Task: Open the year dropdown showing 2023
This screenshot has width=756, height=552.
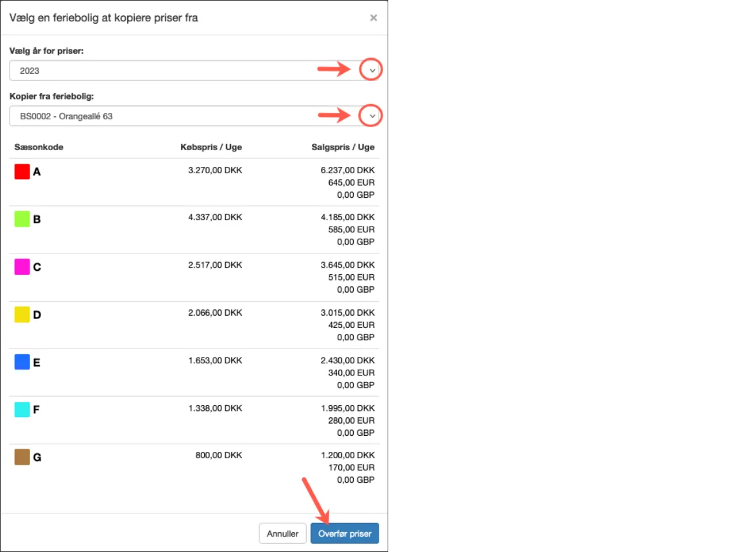Action: (372, 70)
